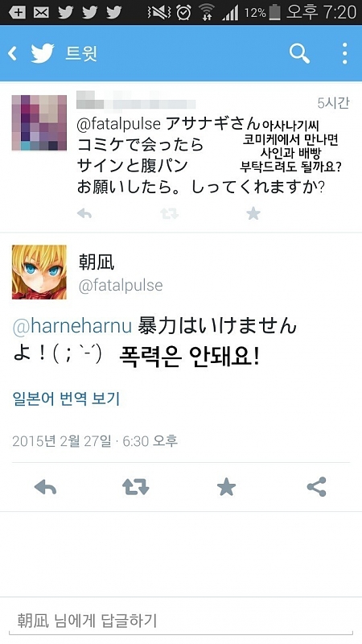The width and height of the screenshot is (362, 644).
Task: Retweet 朝凪's tweet with large retweet icon
Action: [136, 487]
